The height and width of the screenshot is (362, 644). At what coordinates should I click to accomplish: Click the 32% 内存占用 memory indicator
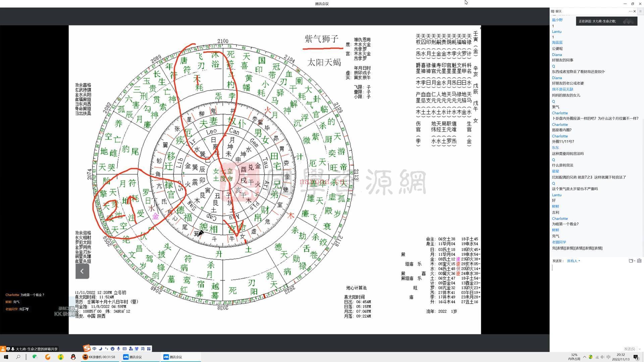(x=574, y=357)
